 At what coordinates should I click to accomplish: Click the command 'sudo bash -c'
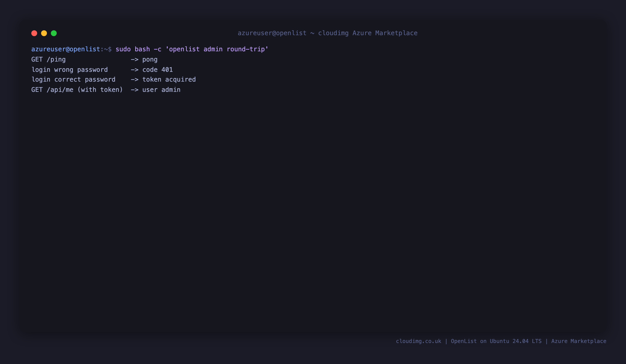(138, 49)
